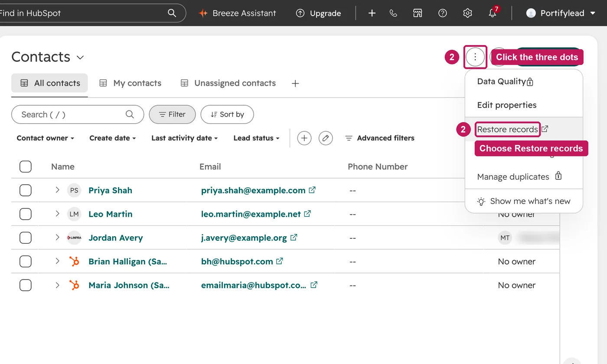This screenshot has height=364, width=607.
Task: Open the help question mark icon
Action: pyautogui.click(x=442, y=13)
